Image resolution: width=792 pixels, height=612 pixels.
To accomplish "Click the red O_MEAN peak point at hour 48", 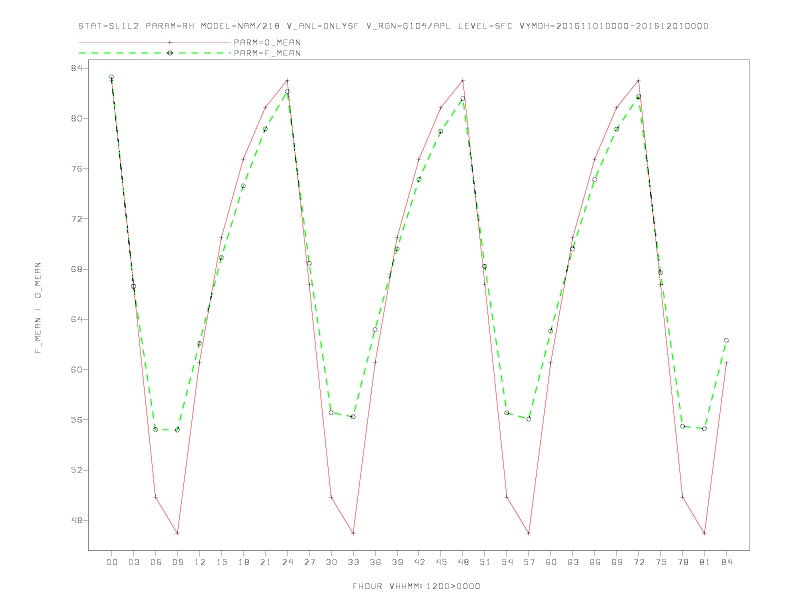I will point(463,80).
